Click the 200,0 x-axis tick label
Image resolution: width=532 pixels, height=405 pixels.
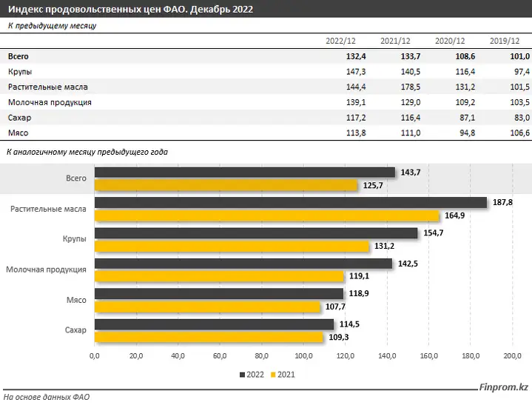(x=513, y=357)
